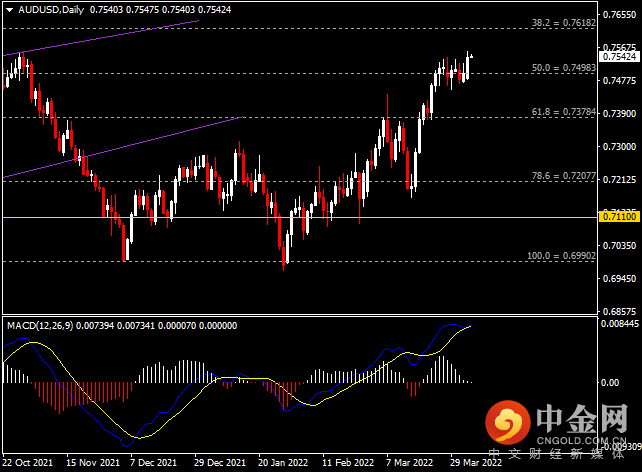The height and width of the screenshot is (472, 642).
Task: Click the 15 Nov 2021 date label
Action: (x=93, y=463)
